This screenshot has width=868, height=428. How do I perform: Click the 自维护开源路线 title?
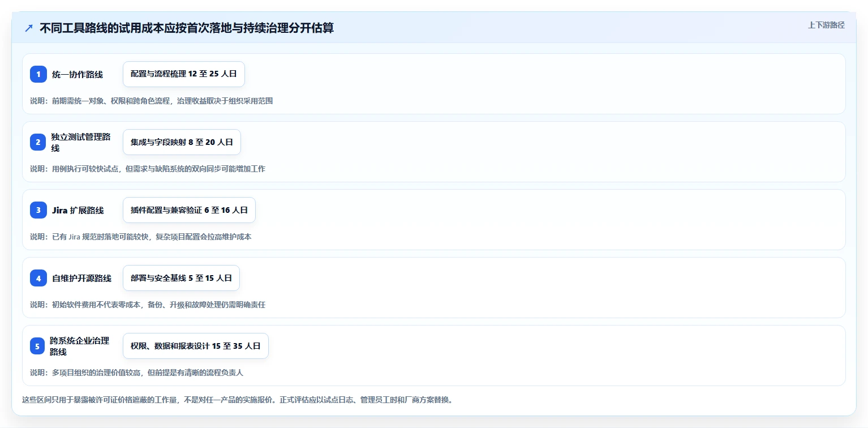[82, 278]
